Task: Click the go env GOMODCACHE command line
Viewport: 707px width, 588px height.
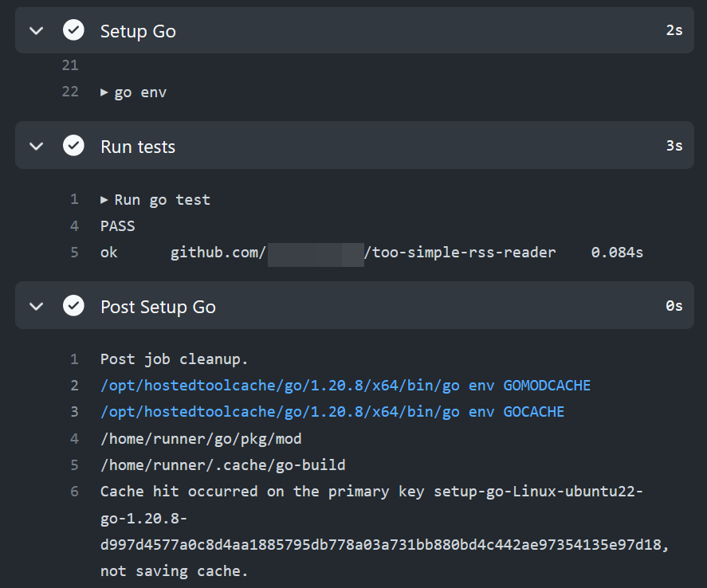Action: (345, 386)
